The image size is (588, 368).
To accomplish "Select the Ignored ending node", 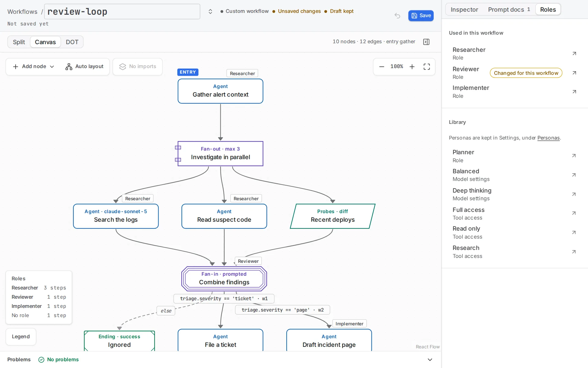I will click(119, 341).
